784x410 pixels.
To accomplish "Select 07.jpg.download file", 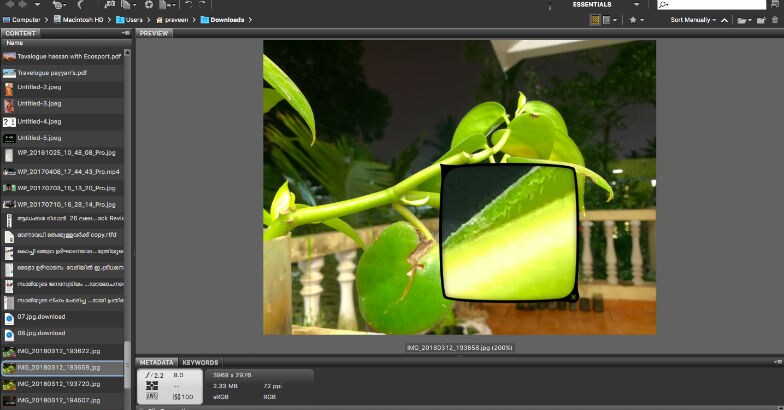I will (62, 317).
